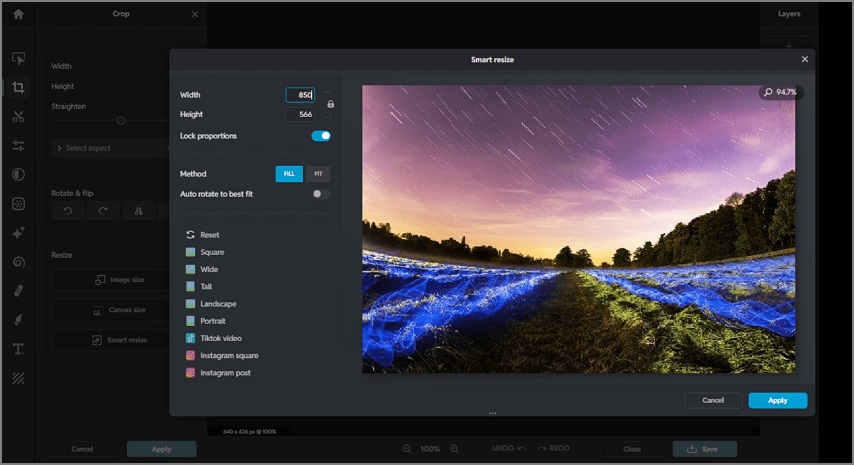Image resolution: width=854 pixels, height=465 pixels.
Task: Apply the smart resize
Action: 778,400
